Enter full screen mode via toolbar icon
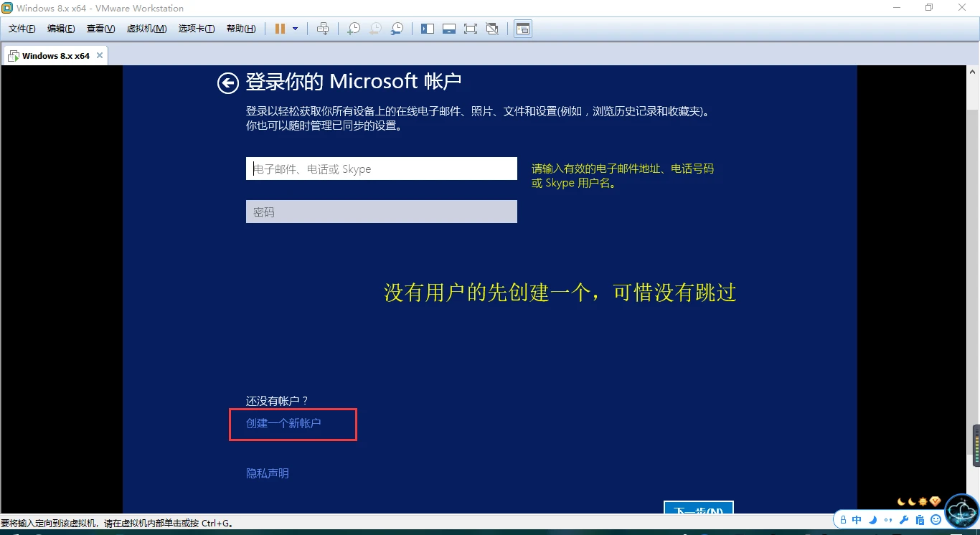 (470, 29)
